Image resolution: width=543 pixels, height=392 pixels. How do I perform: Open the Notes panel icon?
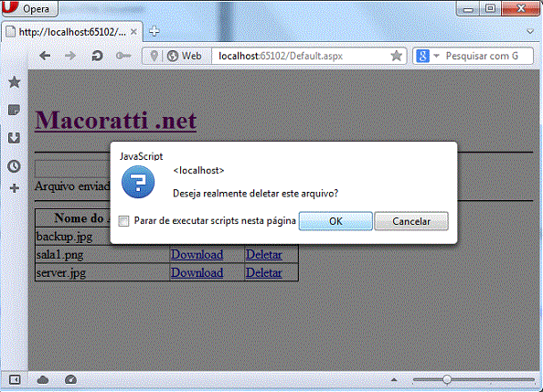click(15, 111)
